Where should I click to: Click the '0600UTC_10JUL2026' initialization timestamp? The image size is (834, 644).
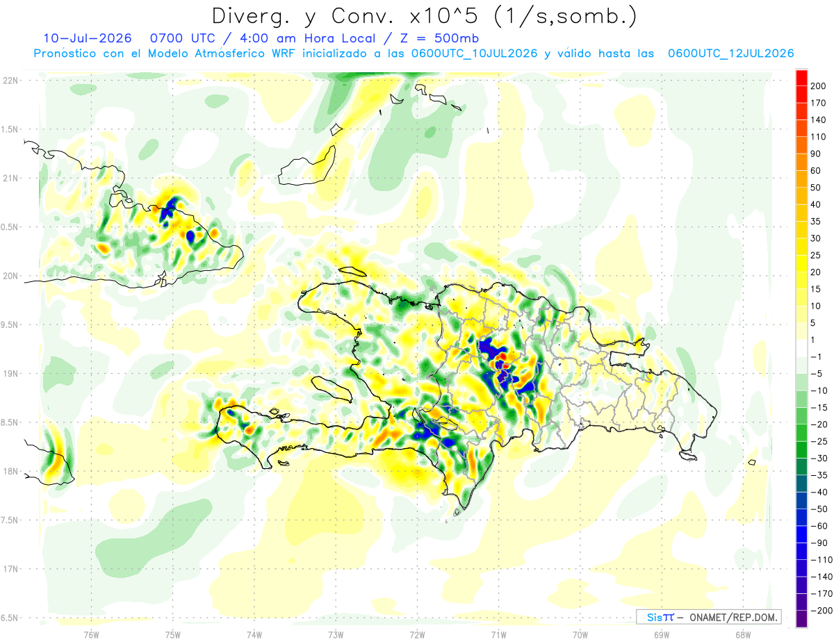[x=474, y=53]
